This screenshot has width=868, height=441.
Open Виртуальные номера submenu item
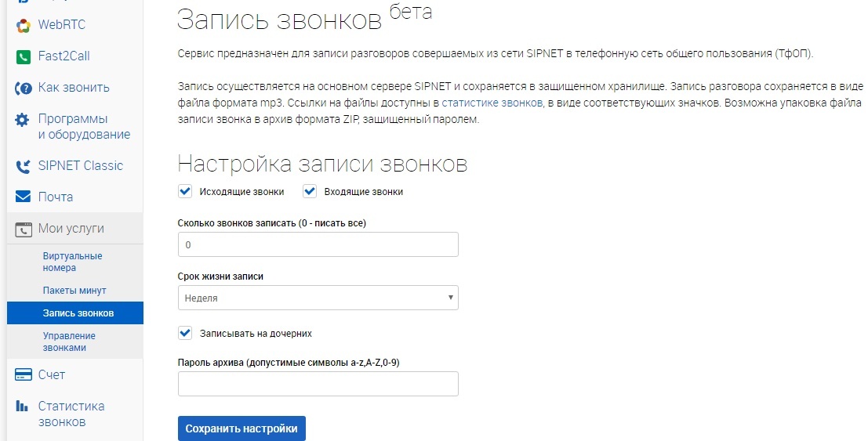(72, 262)
